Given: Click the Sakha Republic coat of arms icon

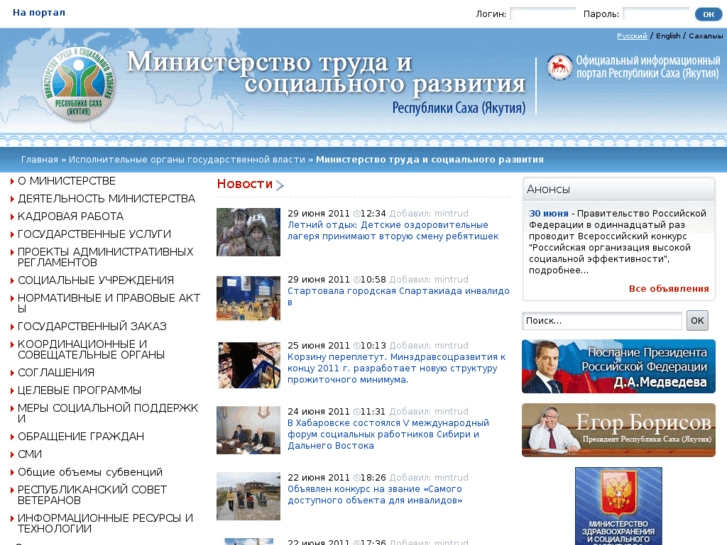Looking at the screenshot, I should [559, 67].
